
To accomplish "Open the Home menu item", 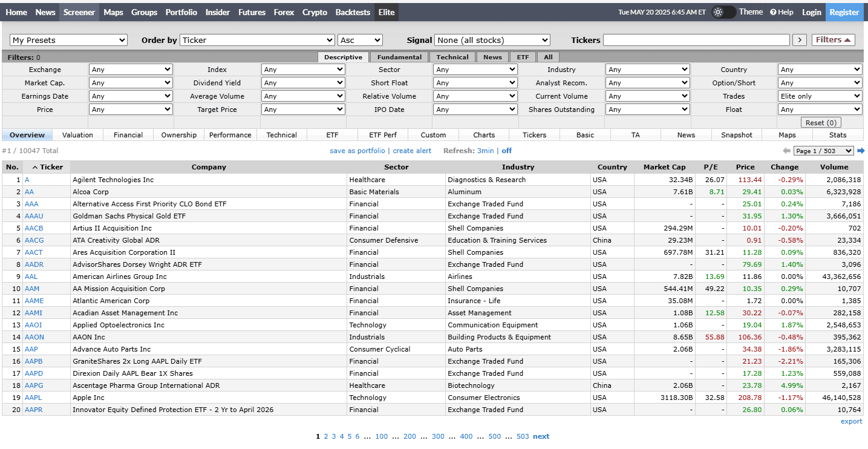I will pyautogui.click(x=16, y=12).
